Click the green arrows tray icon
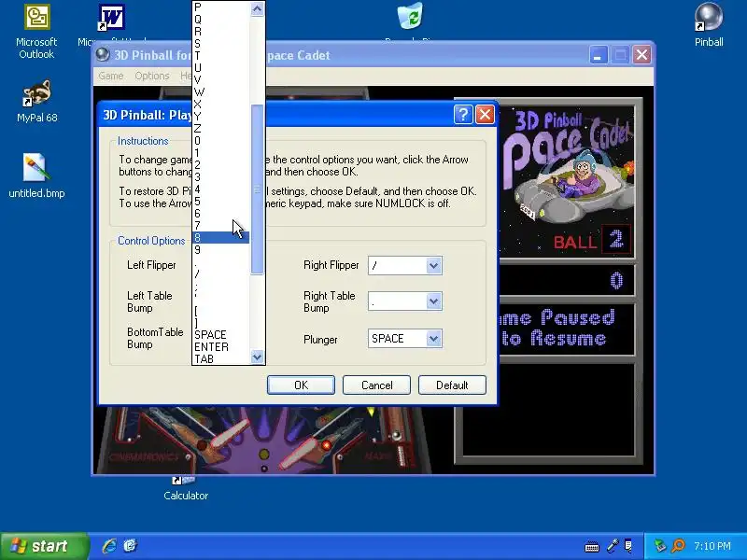747x560 pixels. [660, 546]
